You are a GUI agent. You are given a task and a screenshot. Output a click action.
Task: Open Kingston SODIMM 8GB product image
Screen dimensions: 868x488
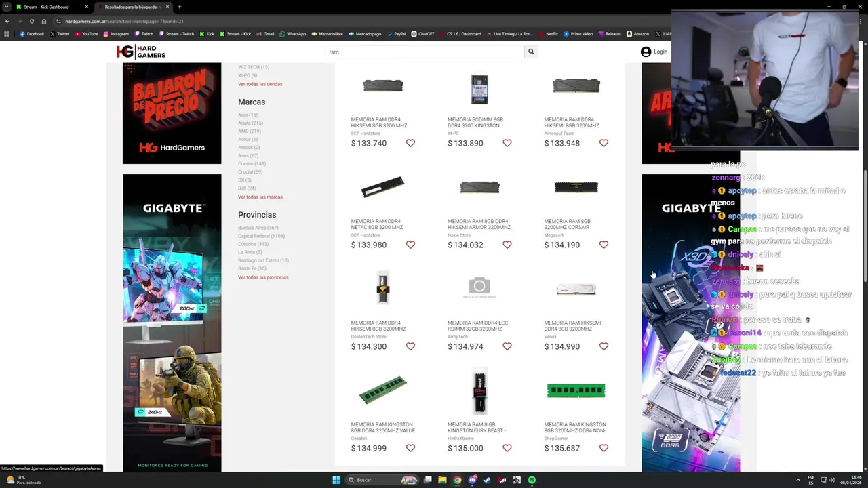(x=479, y=89)
